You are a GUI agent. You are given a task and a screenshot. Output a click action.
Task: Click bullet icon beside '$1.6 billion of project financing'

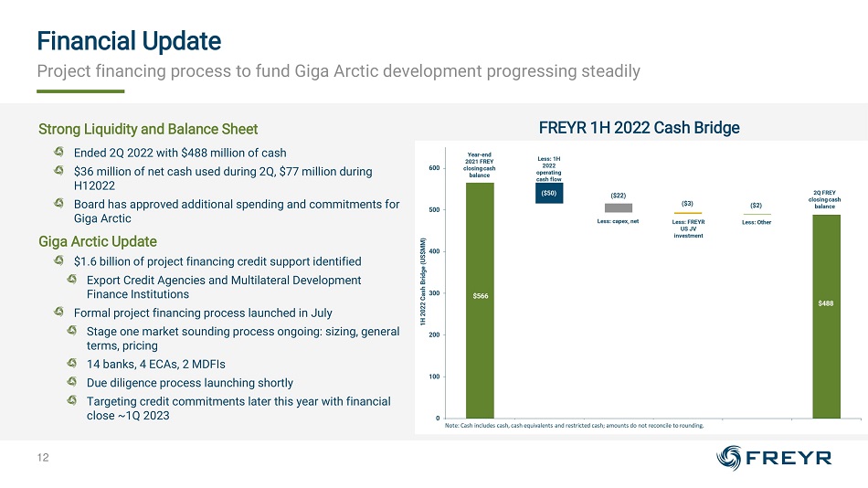pyautogui.click(x=59, y=261)
